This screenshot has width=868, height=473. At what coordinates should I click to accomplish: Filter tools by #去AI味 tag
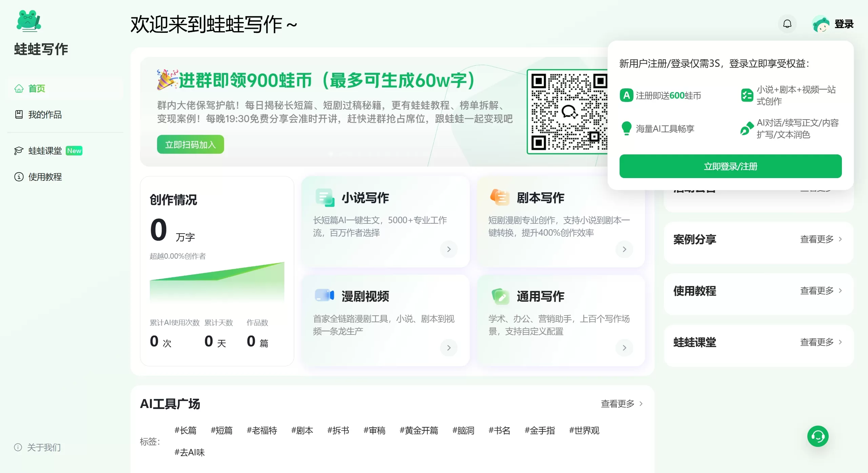tap(189, 452)
